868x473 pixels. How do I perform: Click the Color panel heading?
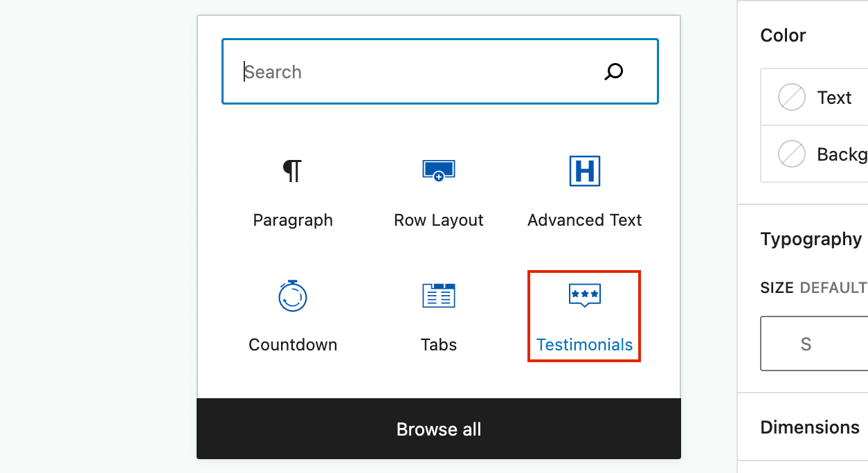(x=783, y=35)
